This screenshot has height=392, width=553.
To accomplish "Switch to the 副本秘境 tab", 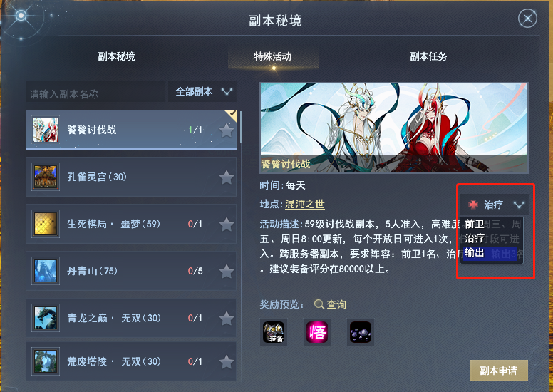I will [x=116, y=56].
